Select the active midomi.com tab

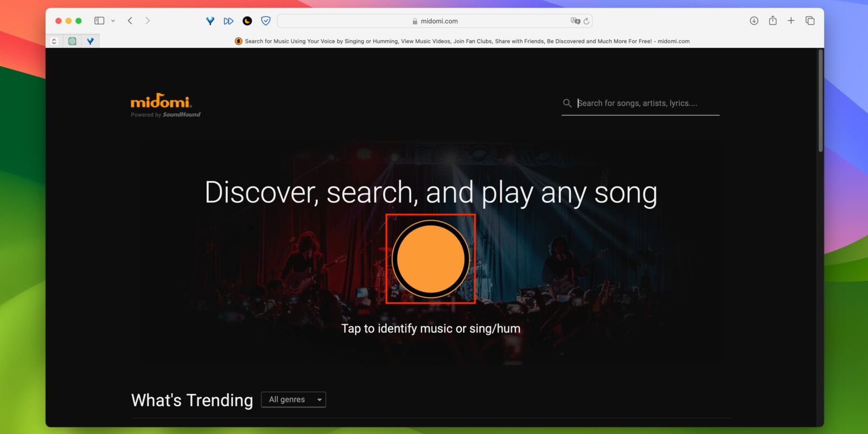tap(461, 41)
